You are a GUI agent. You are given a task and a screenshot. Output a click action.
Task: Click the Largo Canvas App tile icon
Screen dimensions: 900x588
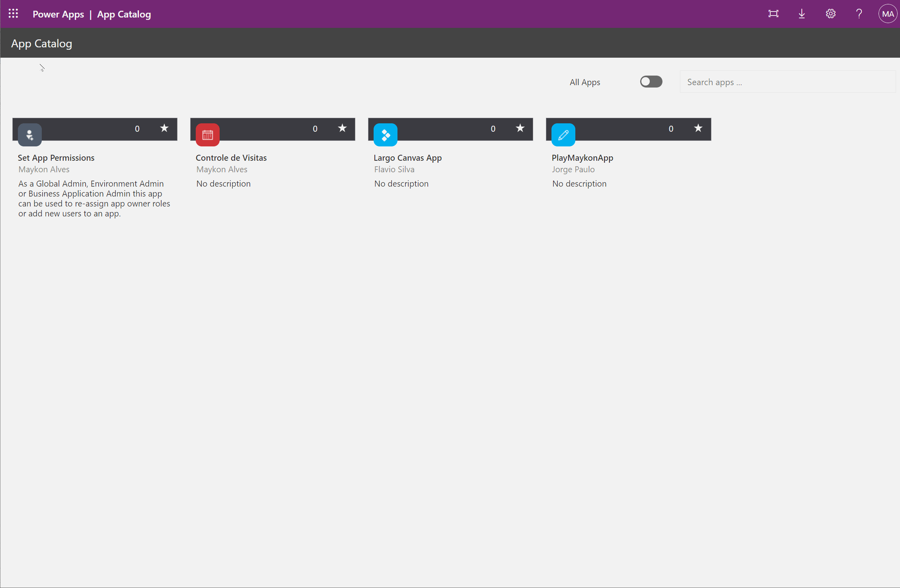[385, 134]
